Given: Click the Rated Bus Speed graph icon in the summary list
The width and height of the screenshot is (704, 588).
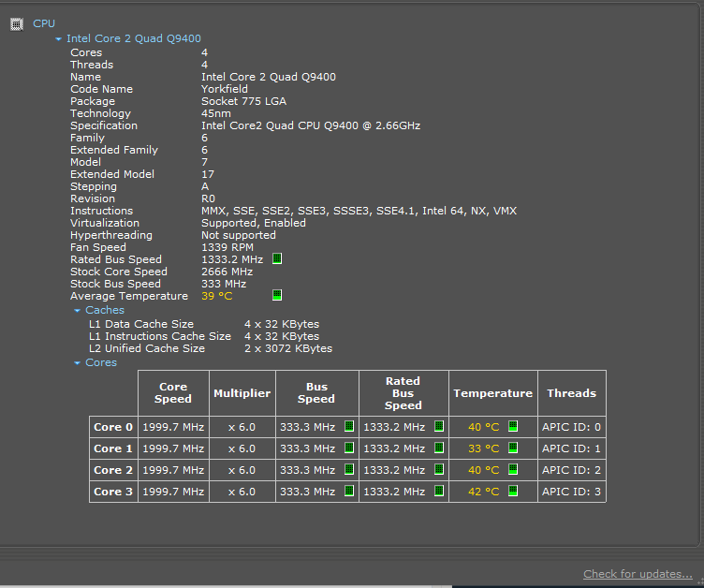Looking at the screenshot, I should click(277, 258).
